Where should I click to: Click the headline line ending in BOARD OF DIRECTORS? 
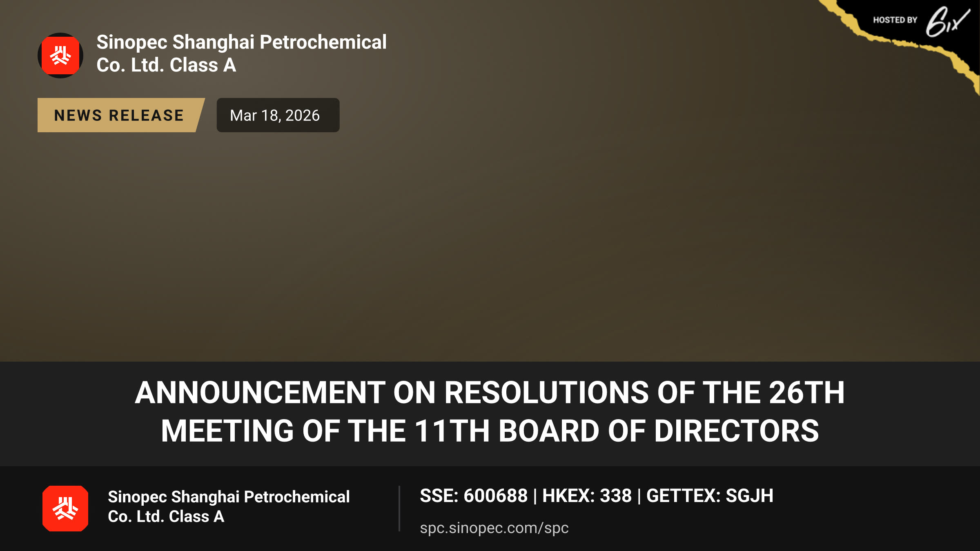pos(490,431)
